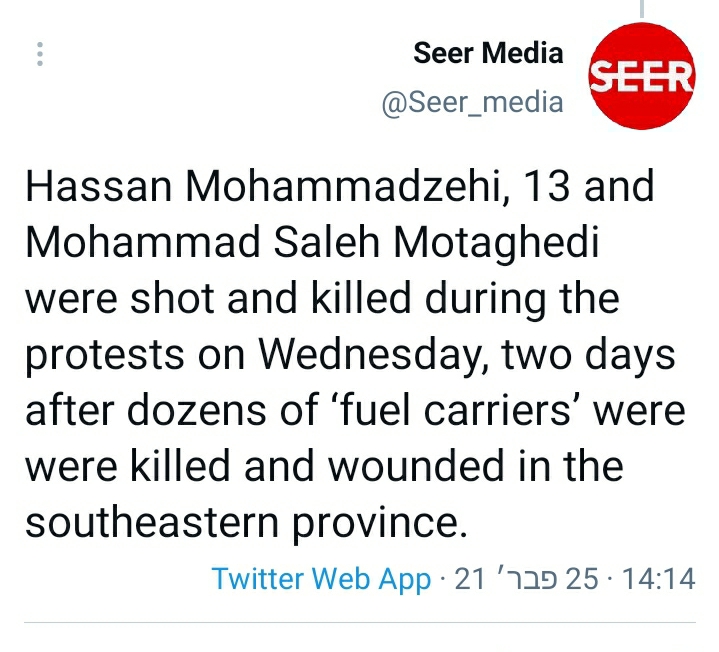
Task: Click the thread connector line above avatar
Action: click(x=641, y=9)
